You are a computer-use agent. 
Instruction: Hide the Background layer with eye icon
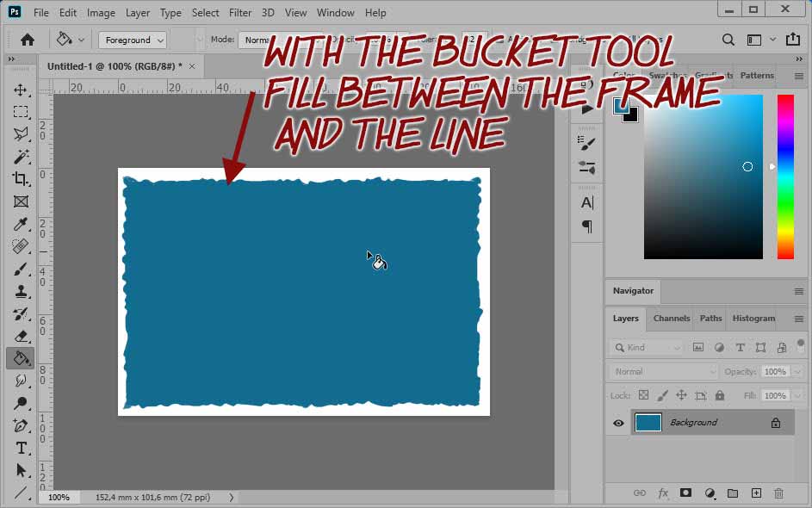click(618, 423)
